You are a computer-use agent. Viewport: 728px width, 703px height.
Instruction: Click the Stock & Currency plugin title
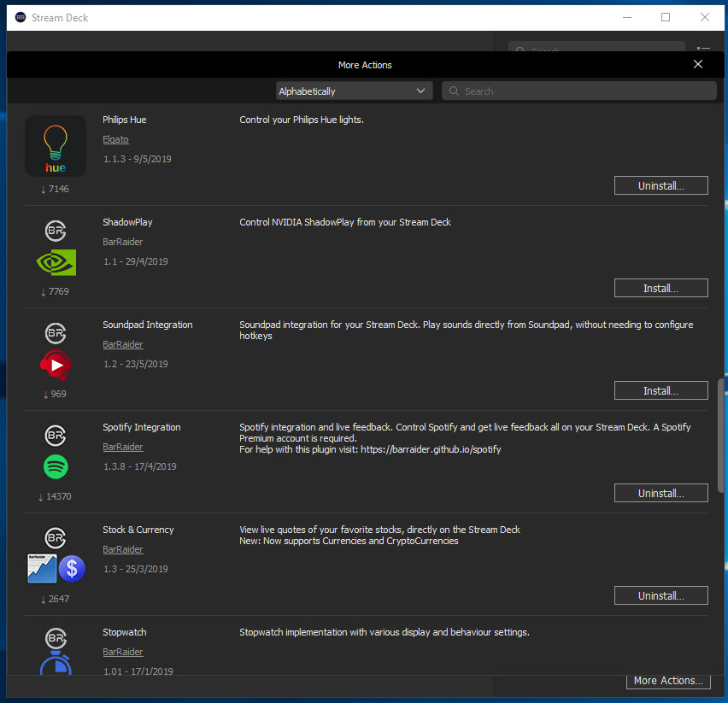138,530
